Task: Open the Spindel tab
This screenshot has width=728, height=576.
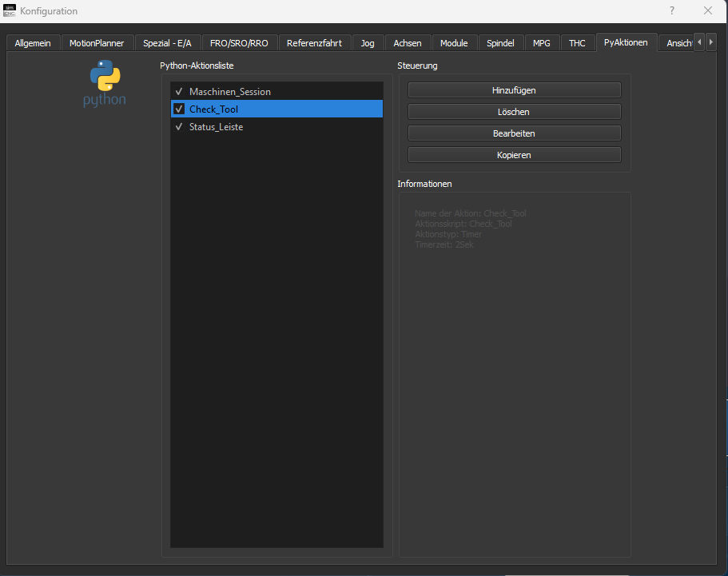Action: (500, 43)
